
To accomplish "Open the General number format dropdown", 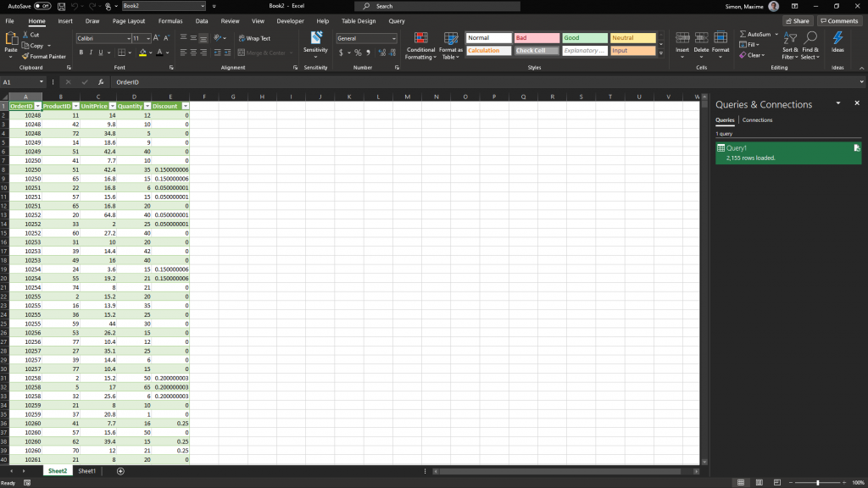I will (393, 39).
